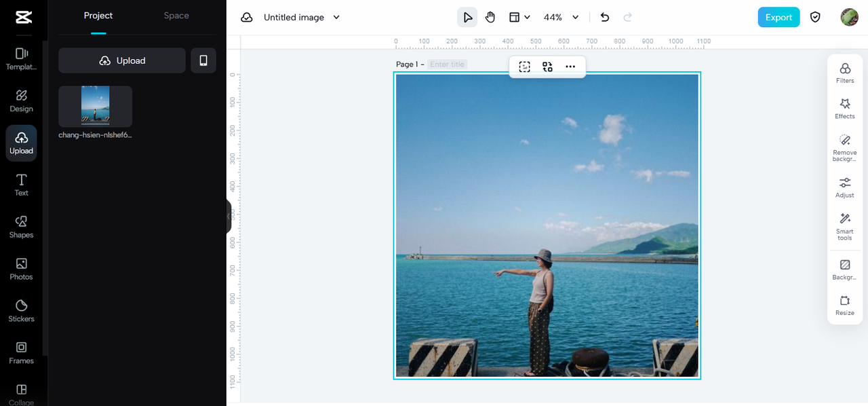Switch to the Project tab
This screenshot has width=868, height=406.
(98, 16)
